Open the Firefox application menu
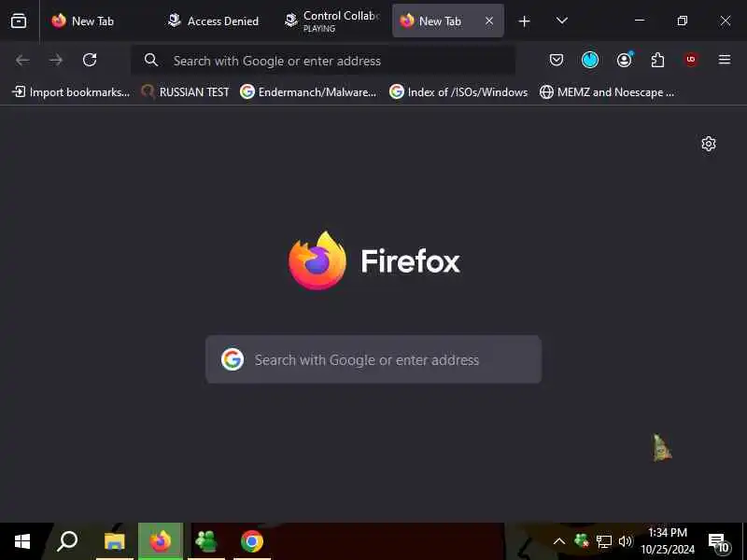 coord(725,60)
